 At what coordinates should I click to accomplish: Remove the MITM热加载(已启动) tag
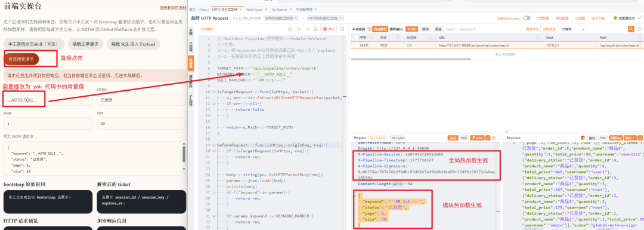(340, 18)
